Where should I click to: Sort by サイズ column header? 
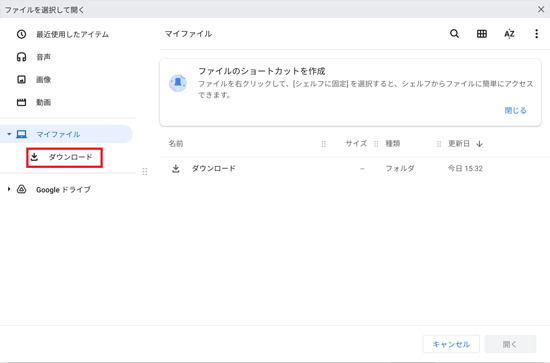[x=356, y=144]
